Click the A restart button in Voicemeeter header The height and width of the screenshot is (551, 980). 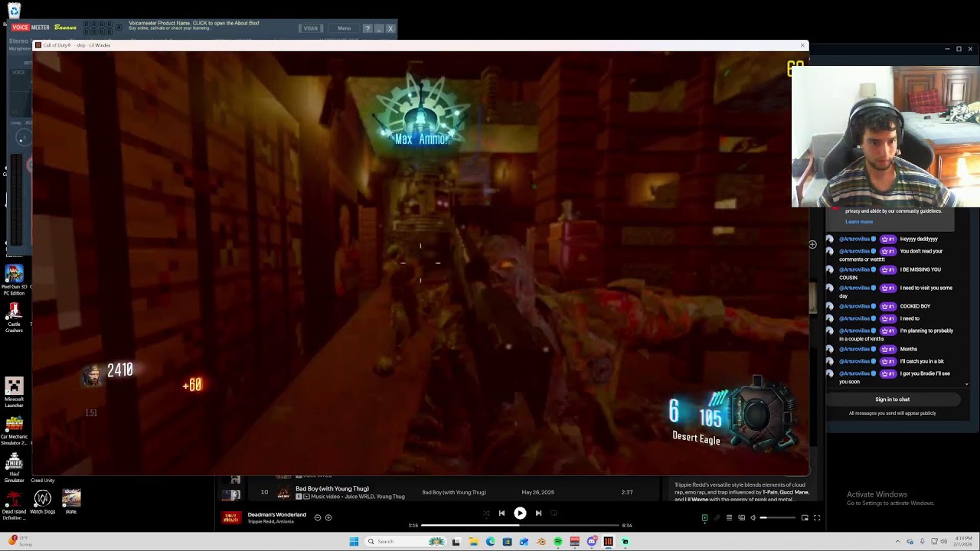[x=119, y=28]
